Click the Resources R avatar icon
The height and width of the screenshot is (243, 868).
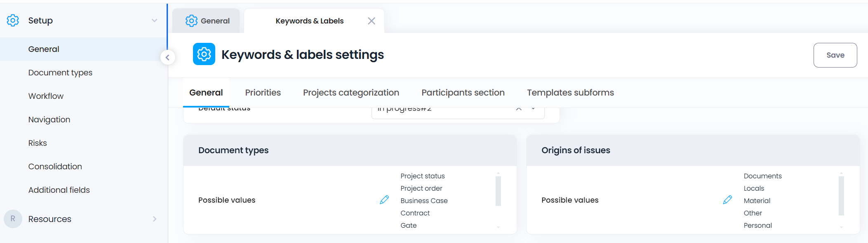coord(13,219)
